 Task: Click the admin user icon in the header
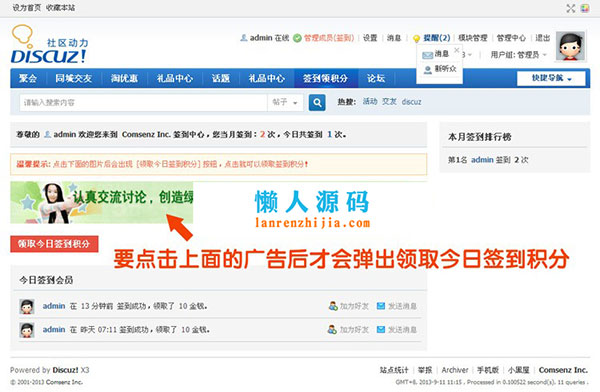(x=243, y=38)
